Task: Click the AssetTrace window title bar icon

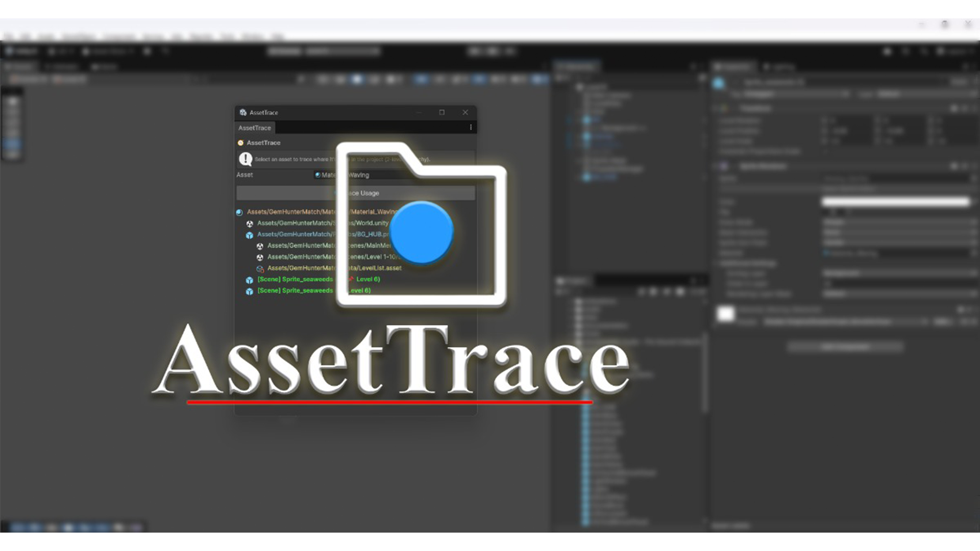Action: click(x=243, y=112)
